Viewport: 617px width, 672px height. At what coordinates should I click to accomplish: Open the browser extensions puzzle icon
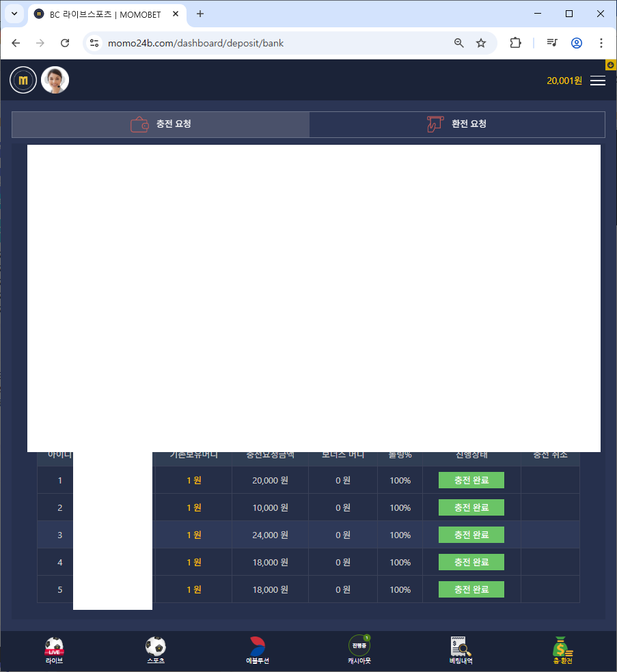click(x=515, y=43)
